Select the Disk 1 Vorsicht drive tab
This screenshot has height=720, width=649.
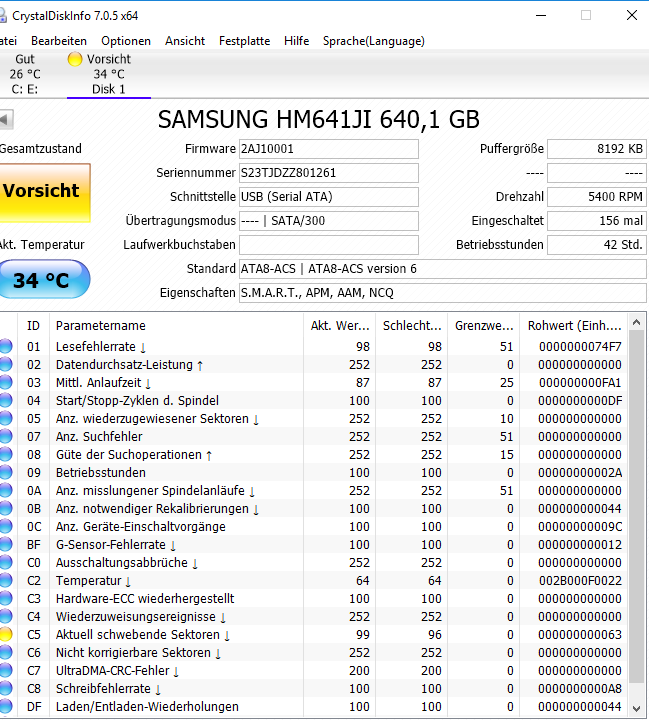coord(109,74)
